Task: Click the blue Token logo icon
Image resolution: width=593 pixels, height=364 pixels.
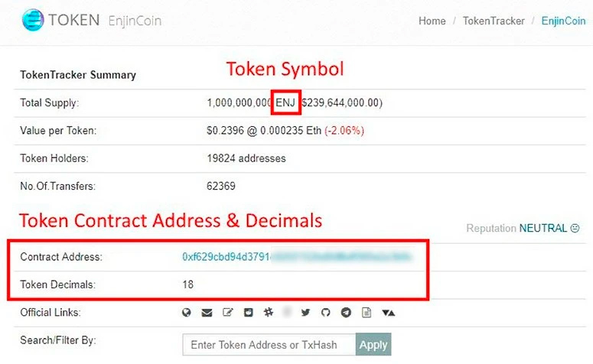Action: tap(33, 21)
